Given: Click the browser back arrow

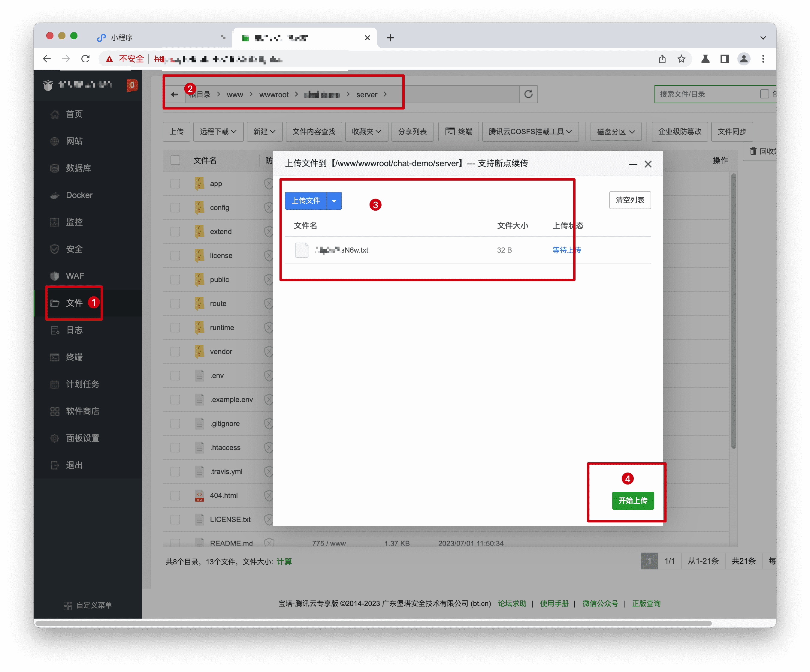Looking at the screenshot, I should [x=47, y=58].
